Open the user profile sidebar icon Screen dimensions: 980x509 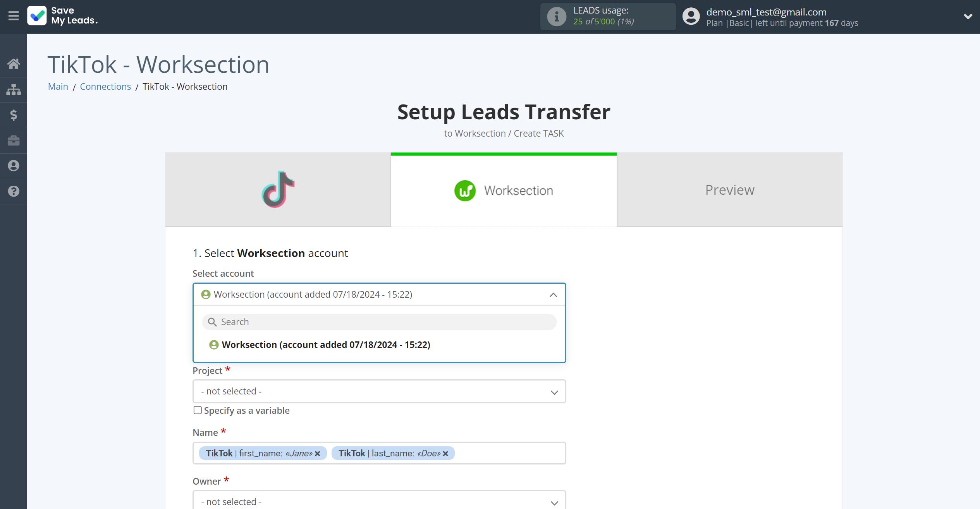click(x=14, y=166)
